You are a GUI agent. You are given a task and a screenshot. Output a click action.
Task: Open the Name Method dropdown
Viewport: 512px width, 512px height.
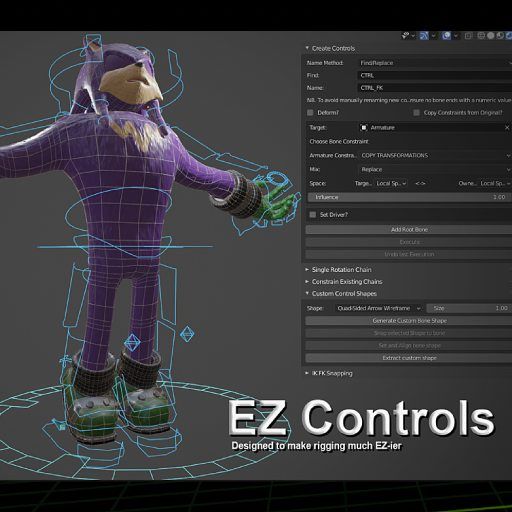pyautogui.click(x=435, y=63)
